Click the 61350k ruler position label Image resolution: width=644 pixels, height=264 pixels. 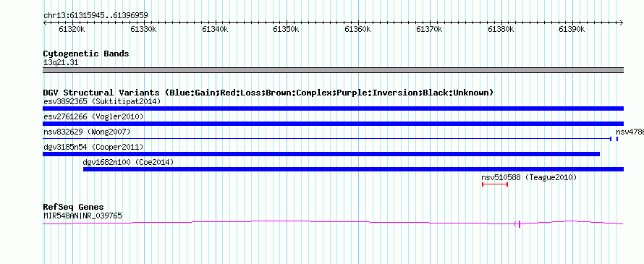(286, 29)
